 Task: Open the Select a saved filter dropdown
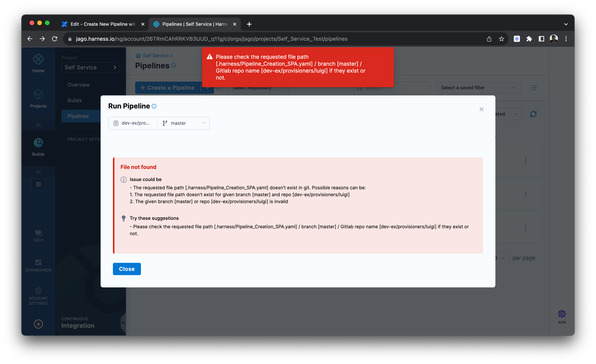tap(478, 88)
